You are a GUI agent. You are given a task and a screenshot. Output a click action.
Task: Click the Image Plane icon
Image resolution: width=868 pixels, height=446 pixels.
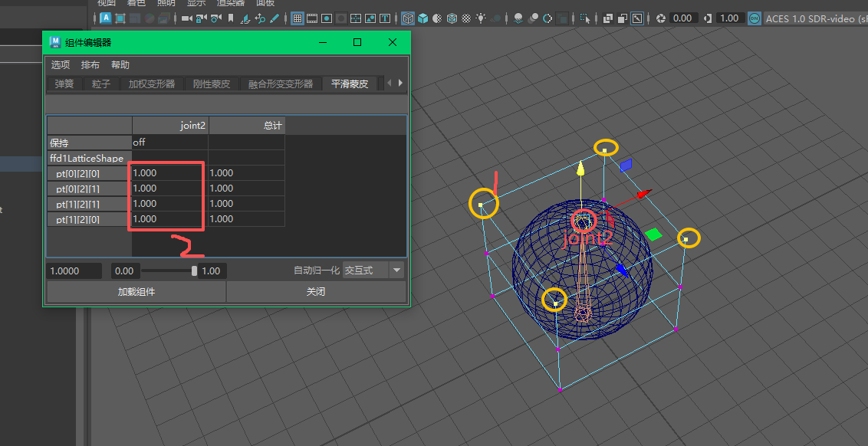click(x=245, y=18)
